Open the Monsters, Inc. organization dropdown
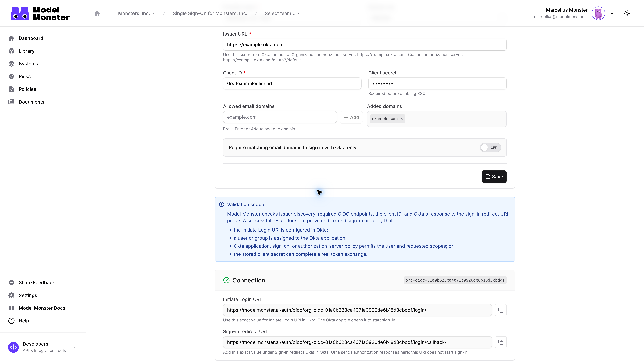This screenshot has height=362, width=644. coord(137,13)
